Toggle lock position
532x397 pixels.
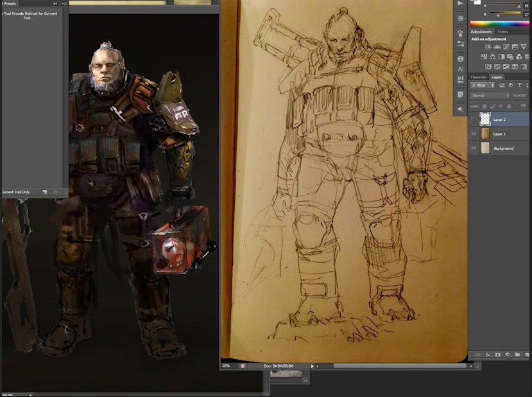[x=501, y=106]
